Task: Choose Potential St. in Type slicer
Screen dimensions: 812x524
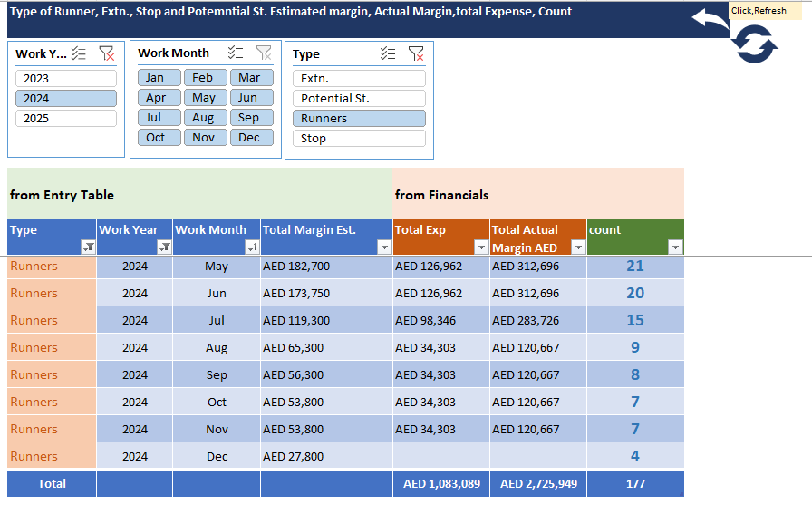Action: 359,99
